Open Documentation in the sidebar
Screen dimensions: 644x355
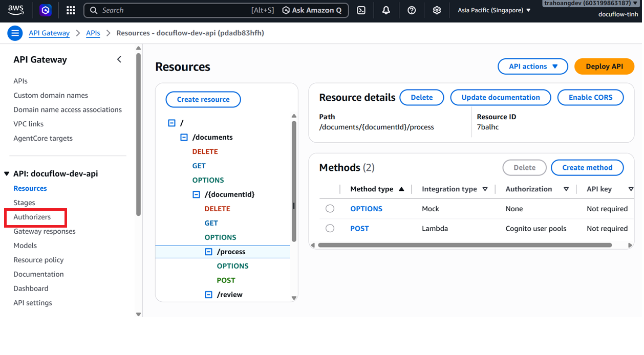(38, 274)
